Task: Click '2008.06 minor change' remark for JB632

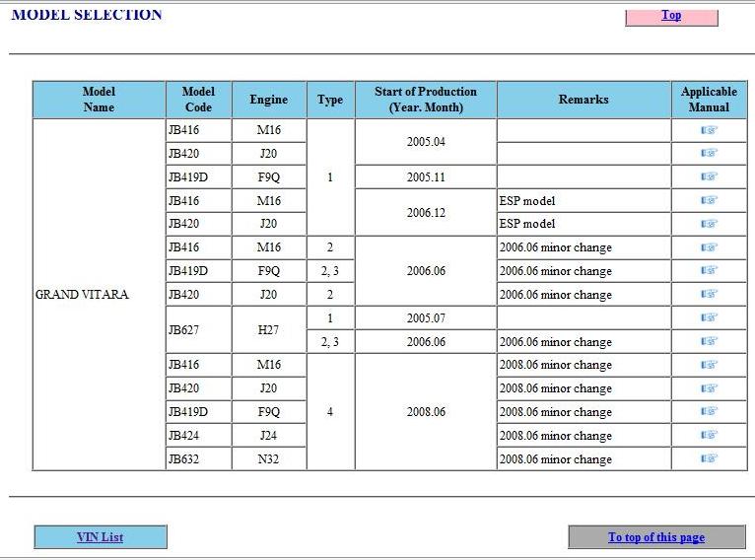Action: tap(556, 458)
